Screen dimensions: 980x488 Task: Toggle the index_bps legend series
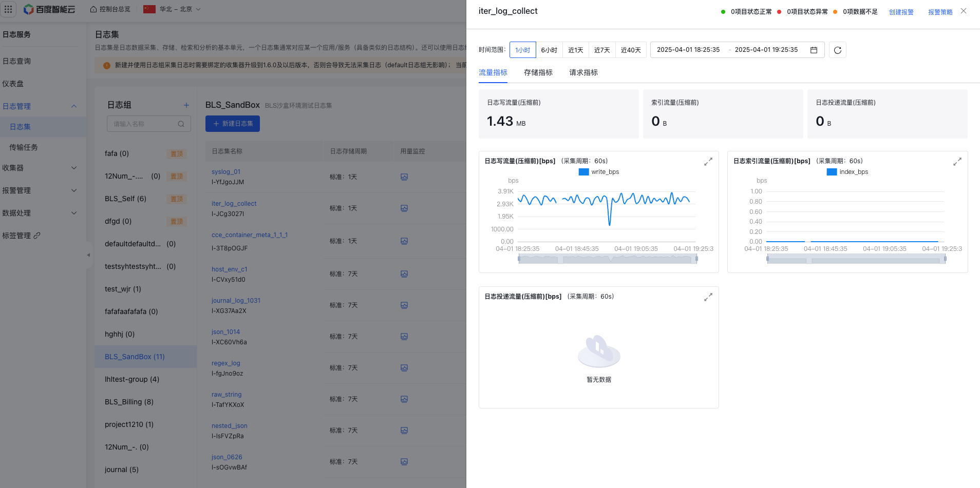847,172
